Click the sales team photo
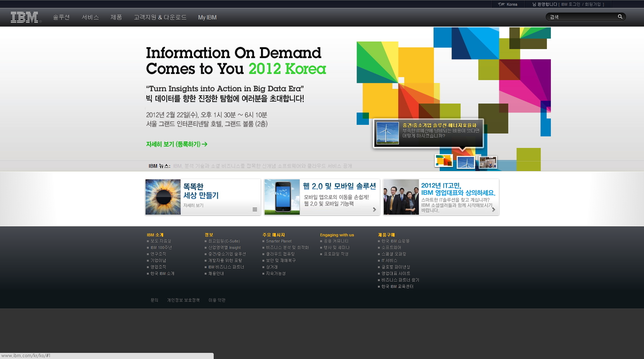The image size is (644, 359). point(401,197)
